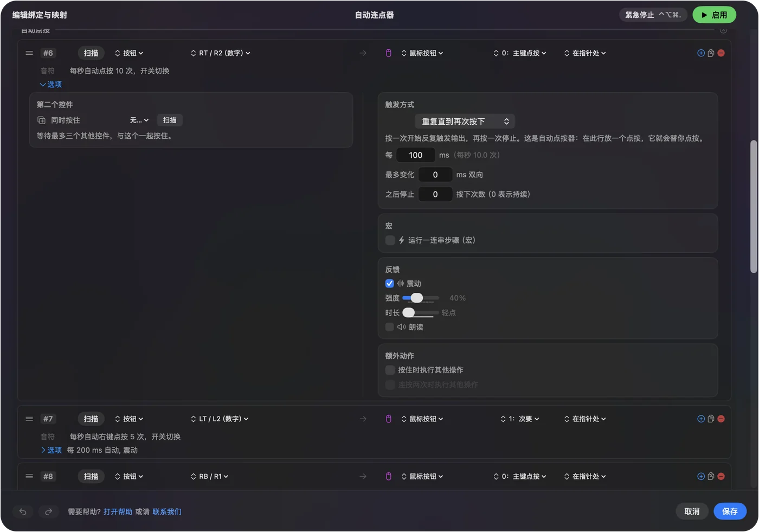
Task: Open the 无... dropdown next to 同时按住
Action: 139,120
